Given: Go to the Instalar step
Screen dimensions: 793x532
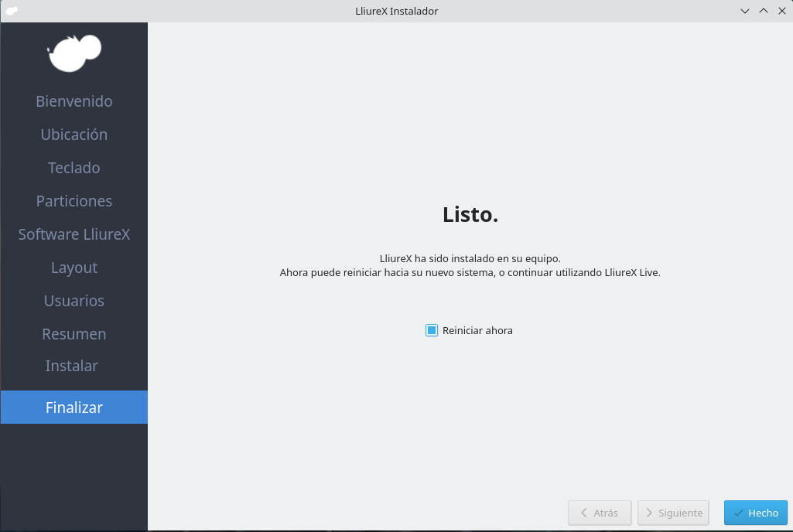Looking at the screenshot, I should 72,366.
